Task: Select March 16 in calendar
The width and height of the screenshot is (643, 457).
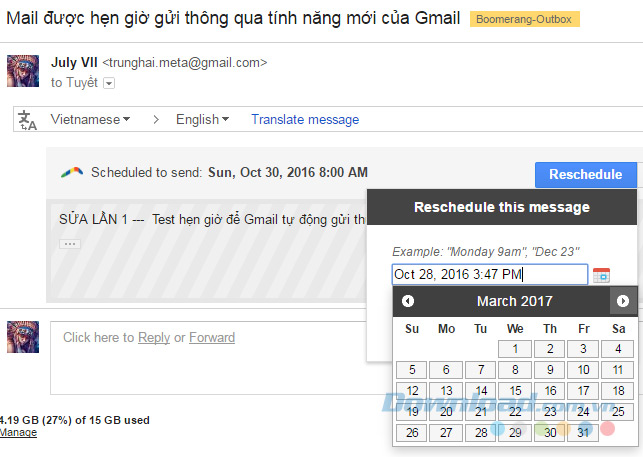Action: pos(550,391)
